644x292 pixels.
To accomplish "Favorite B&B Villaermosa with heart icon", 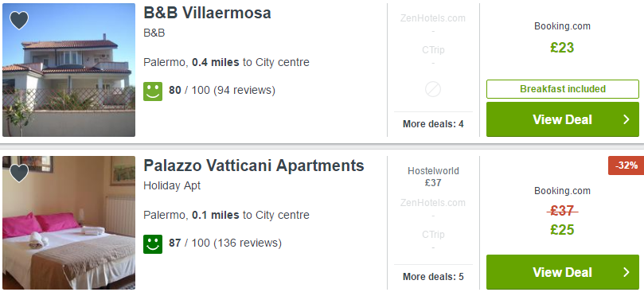I will pyautogui.click(x=19, y=20).
